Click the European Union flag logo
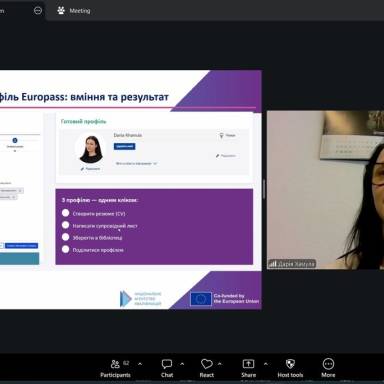The height and width of the screenshot is (384, 384). tap(201, 299)
